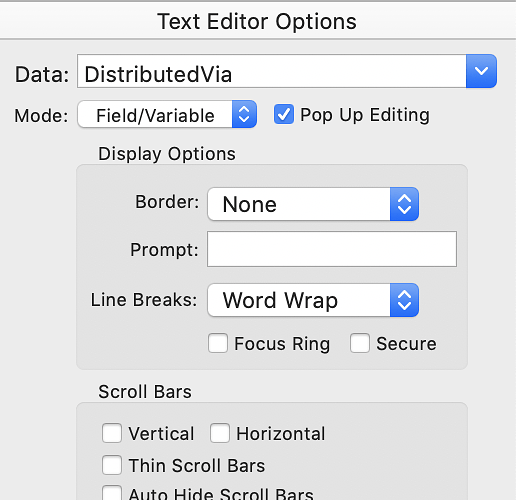Uncheck Pop Up Editing checkbox

coord(284,114)
